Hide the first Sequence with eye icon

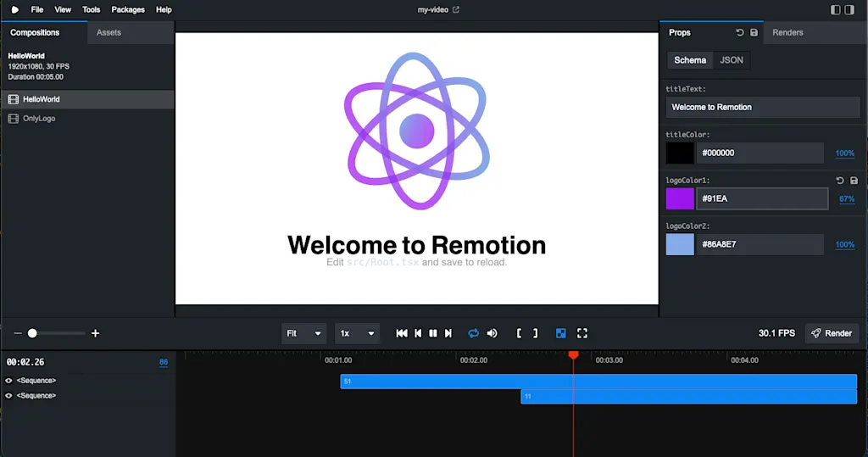click(8, 381)
